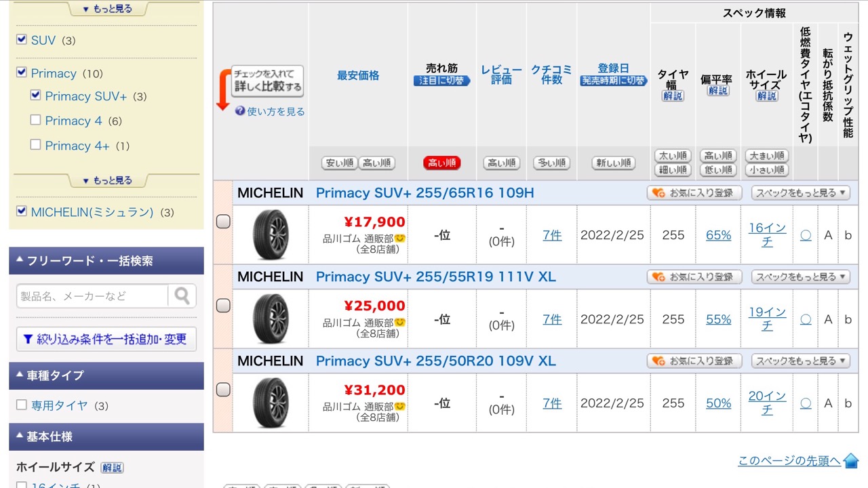Expand もっと見る below Primacy 4+
Screen dimensions: 868x488
[x=106, y=180]
